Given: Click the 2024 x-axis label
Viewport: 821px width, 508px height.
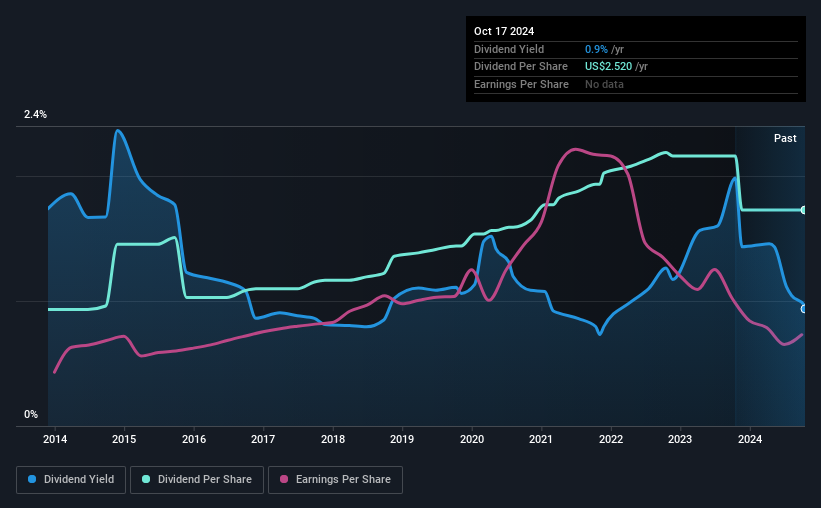Looking at the screenshot, I should (750, 439).
